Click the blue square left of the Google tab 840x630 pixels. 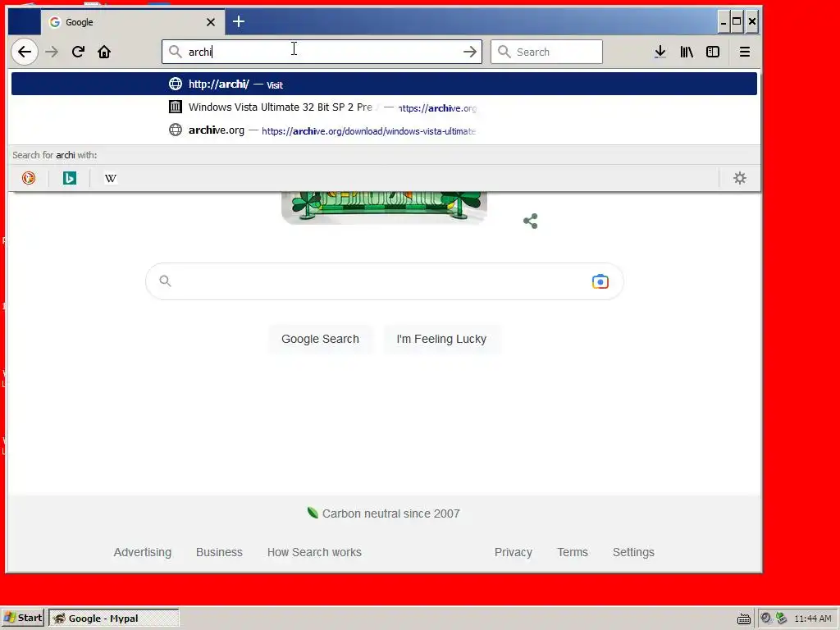point(24,22)
